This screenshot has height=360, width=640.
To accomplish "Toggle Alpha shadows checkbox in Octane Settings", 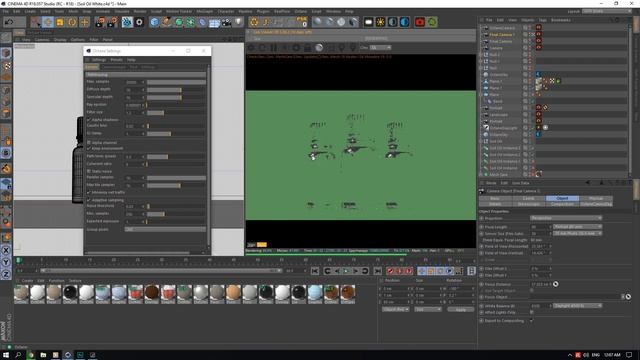I will coord(89,120).
